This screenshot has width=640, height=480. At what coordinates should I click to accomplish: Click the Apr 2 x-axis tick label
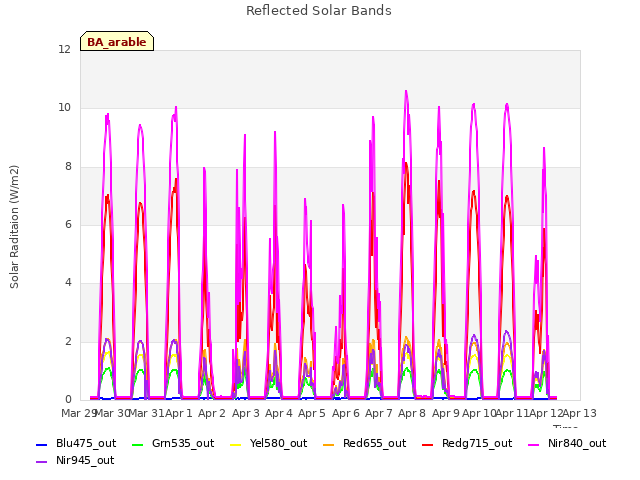[x=212, y=413]
